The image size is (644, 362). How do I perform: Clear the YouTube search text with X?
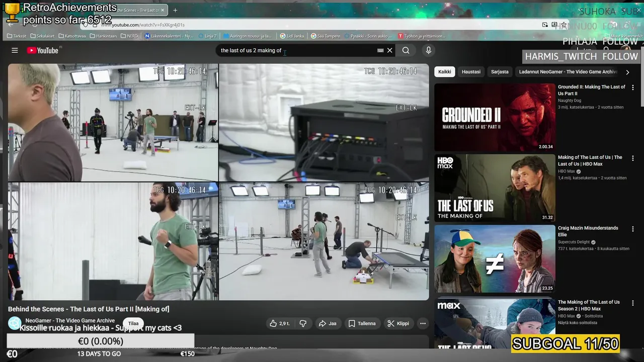coord(389,50)
